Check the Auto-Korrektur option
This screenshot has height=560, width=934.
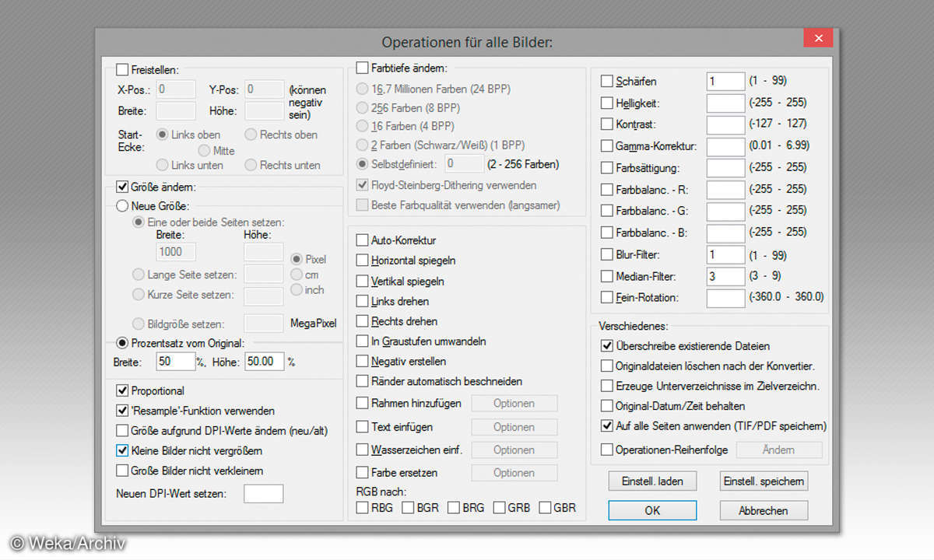[x=362, y=240]
